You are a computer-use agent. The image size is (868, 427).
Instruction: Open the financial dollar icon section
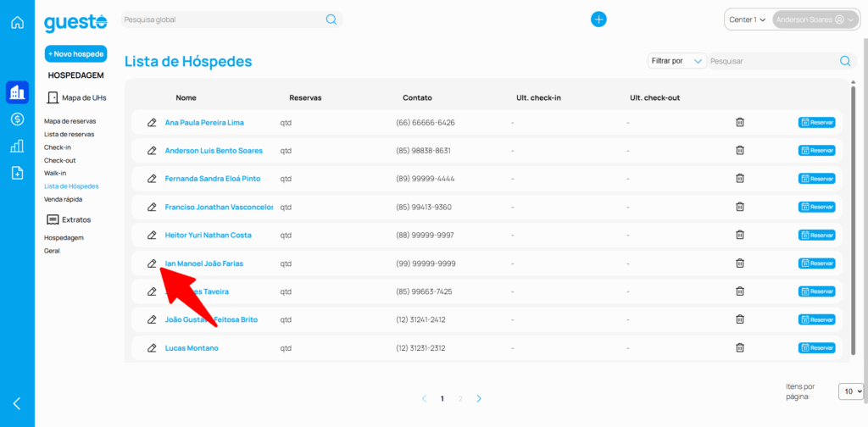pos(17,119)
